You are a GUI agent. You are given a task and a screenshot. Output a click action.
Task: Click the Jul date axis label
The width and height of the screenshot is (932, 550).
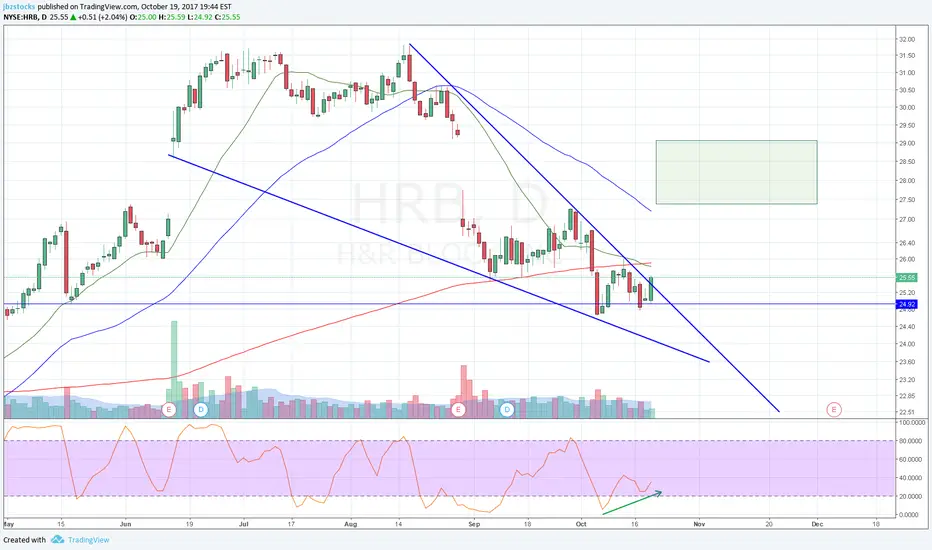[x=243, y=524]
